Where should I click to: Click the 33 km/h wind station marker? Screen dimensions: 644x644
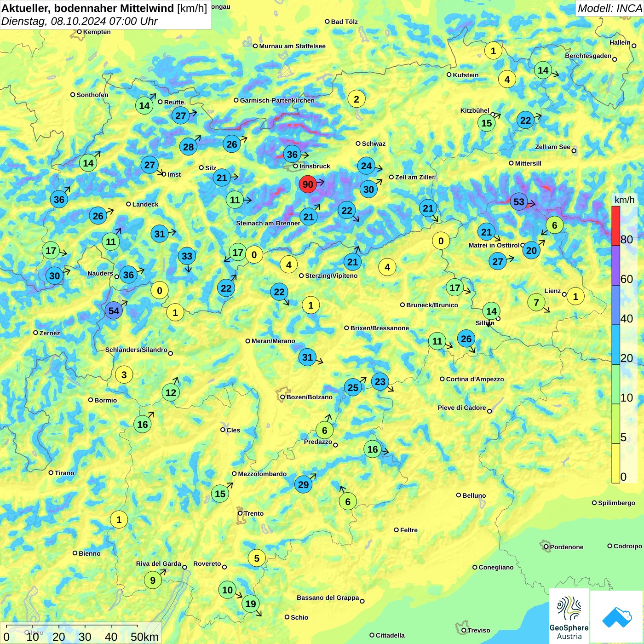click(187, 256)
